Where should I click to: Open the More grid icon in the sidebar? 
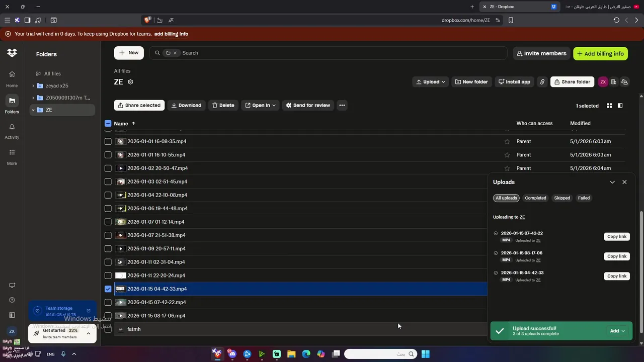coord(12,152)
